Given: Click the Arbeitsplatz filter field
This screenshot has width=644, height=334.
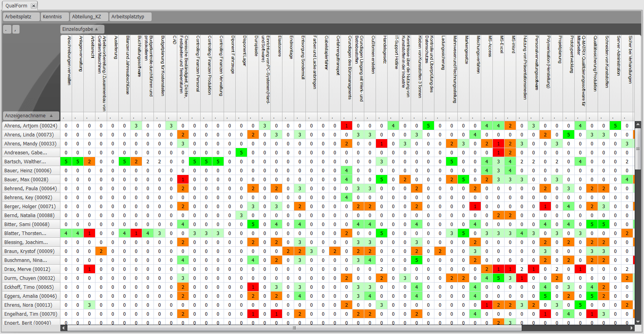Looking at the screenshot, I should point(21,17).
